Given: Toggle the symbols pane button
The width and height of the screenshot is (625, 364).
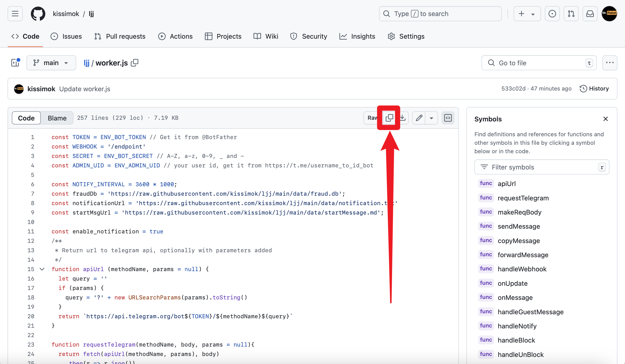Looking at the screenshot, I should (448, 118).
